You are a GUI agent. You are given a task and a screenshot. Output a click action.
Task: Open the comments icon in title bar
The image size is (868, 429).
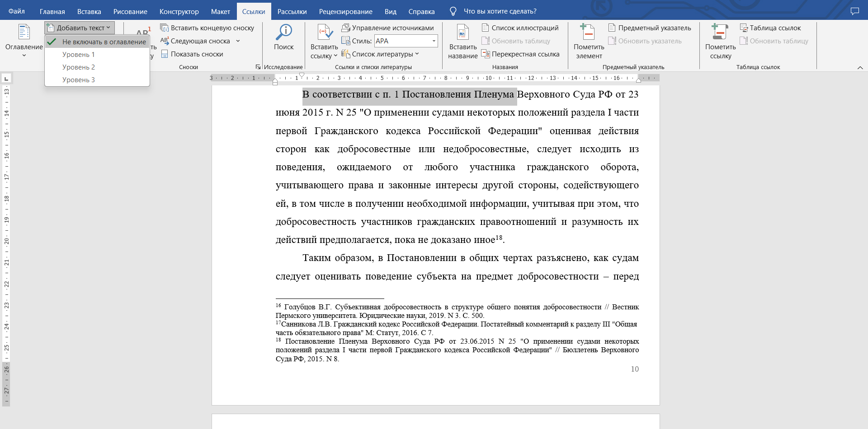855,11
